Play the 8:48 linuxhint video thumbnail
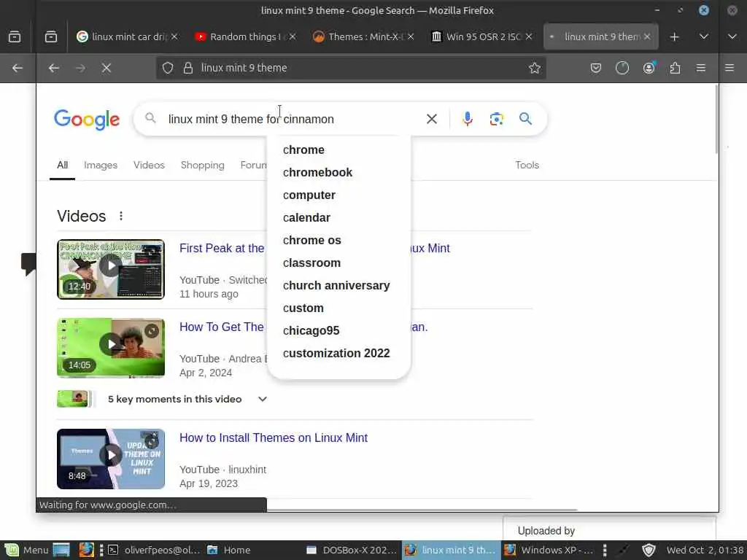 coord(111,459)
